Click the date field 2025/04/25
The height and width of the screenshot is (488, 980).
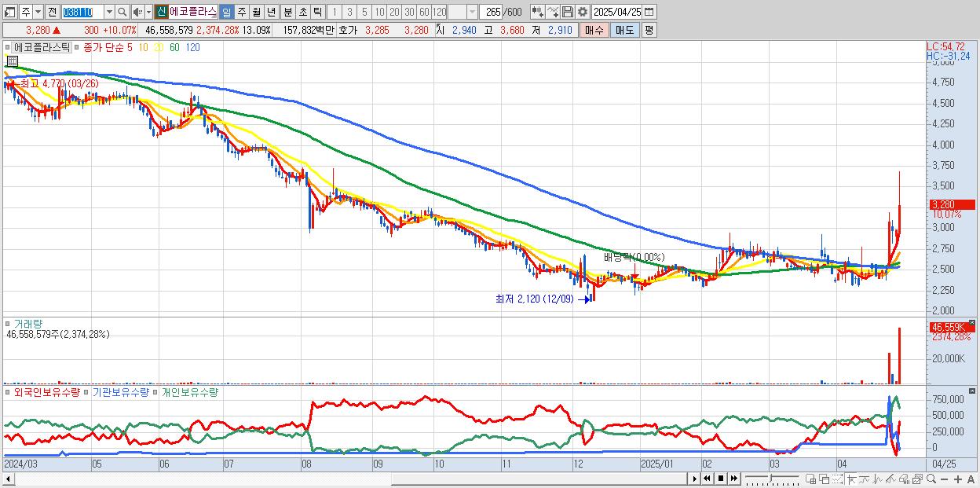[x=617, y=12]
